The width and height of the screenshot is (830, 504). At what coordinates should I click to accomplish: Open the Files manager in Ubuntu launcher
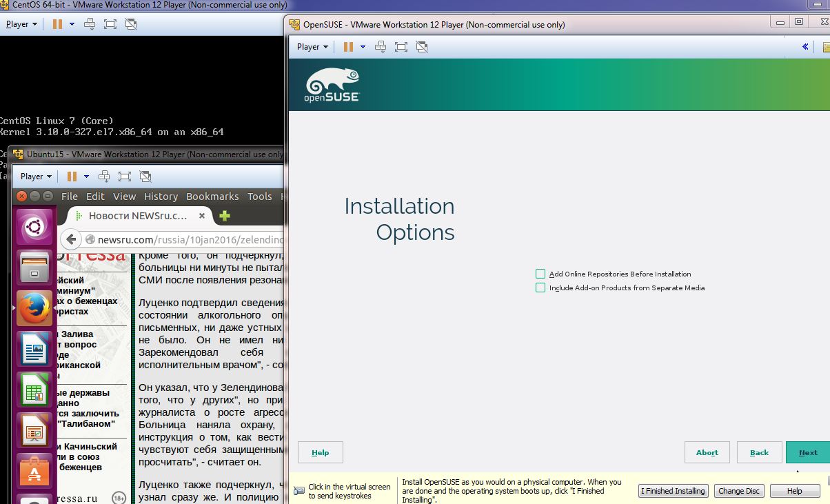(x=34, y=267)
